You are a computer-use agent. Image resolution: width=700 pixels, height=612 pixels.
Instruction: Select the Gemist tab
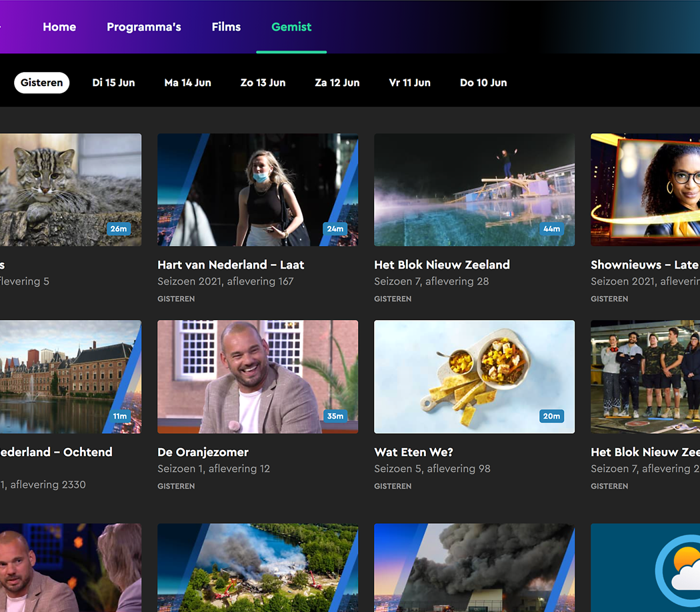coord(291,27)
